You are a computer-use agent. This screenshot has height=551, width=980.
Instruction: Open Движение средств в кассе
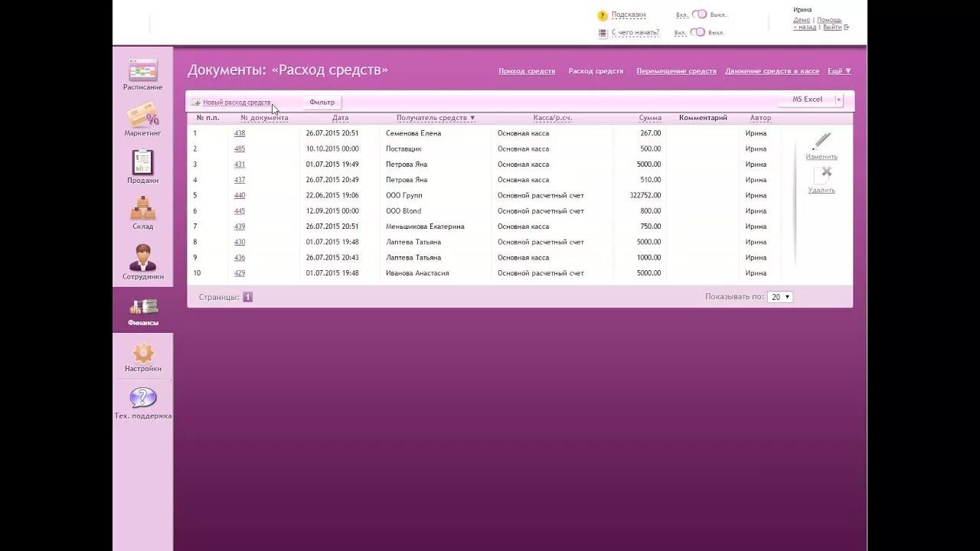pyautogui.click(x=772, y=70)
